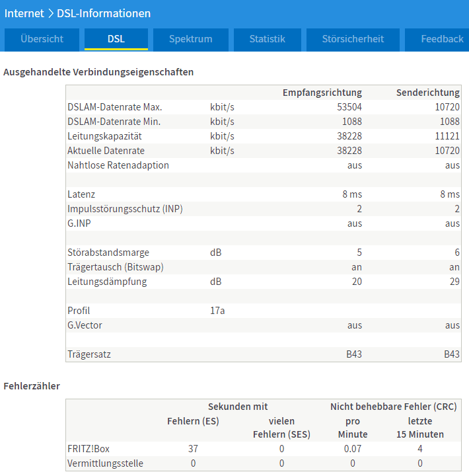
Task: Click the Fehlerzähler section heading
Action: pos(32,386)
